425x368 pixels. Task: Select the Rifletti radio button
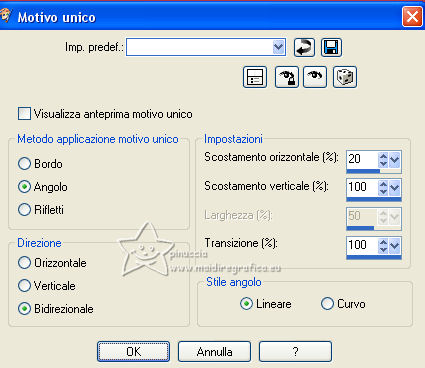point(24,210)
